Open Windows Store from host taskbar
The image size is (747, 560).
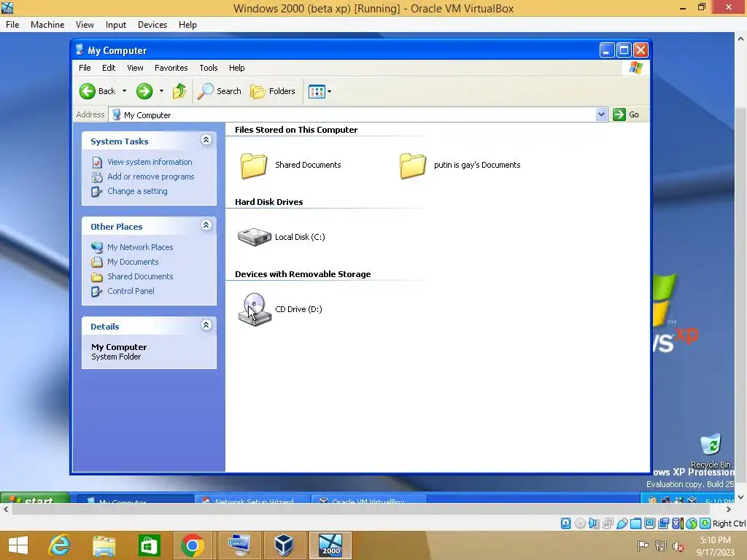click(149, 545)
